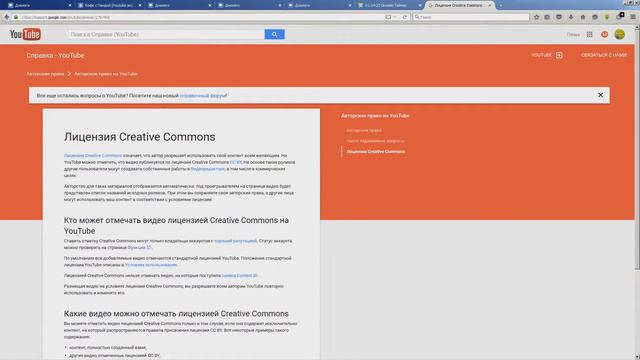Select Авторские права in sidebar

(x=364, y=130)
